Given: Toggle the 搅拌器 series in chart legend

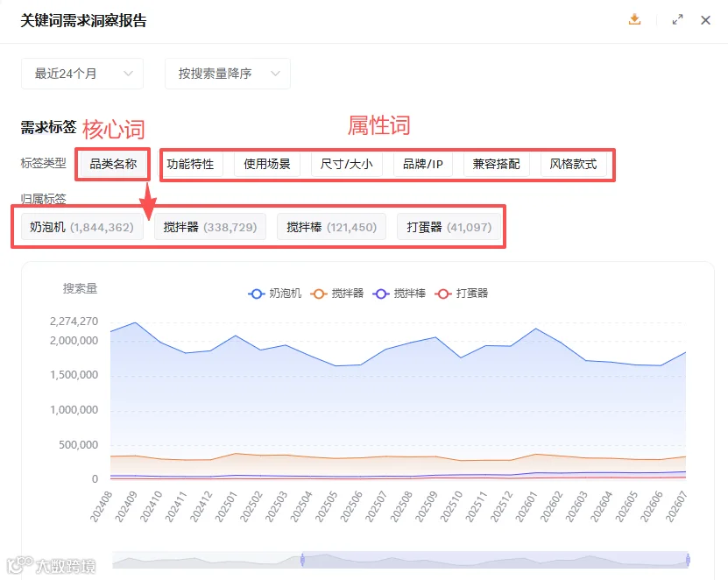Looking at the screenshot, I should coord(337,294).
